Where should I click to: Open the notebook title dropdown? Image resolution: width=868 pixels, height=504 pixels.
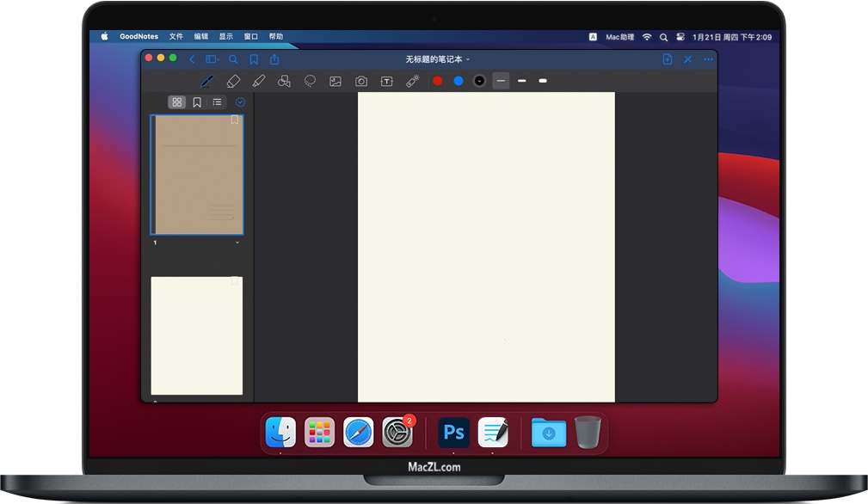coord(438,59)
